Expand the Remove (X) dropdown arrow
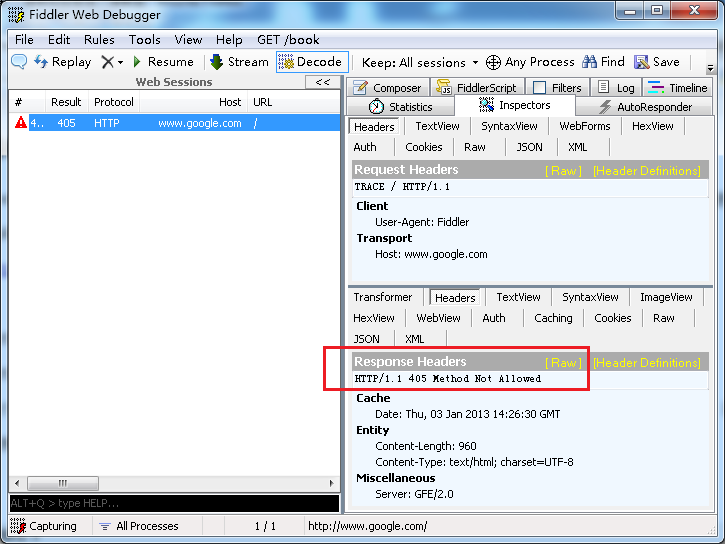Screen dimensions: 725x544 click(121, 62)
